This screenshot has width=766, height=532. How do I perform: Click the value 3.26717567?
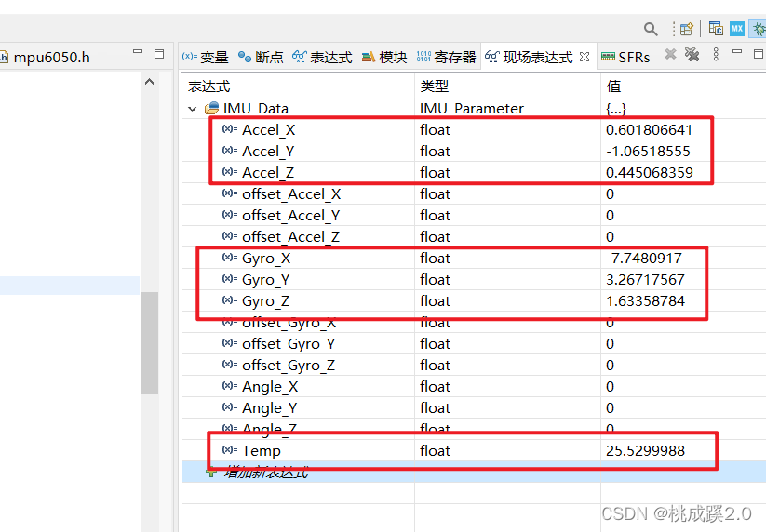645,280
